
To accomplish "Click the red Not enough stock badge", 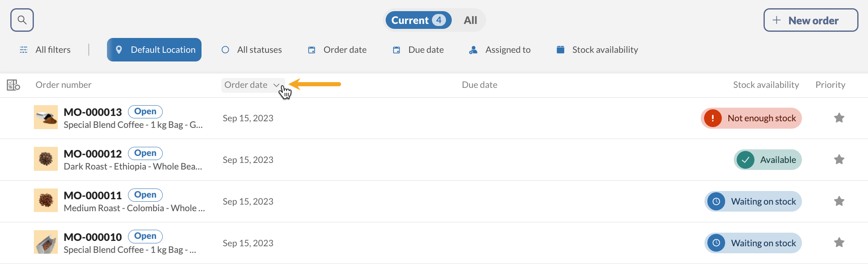I will 751,118.
